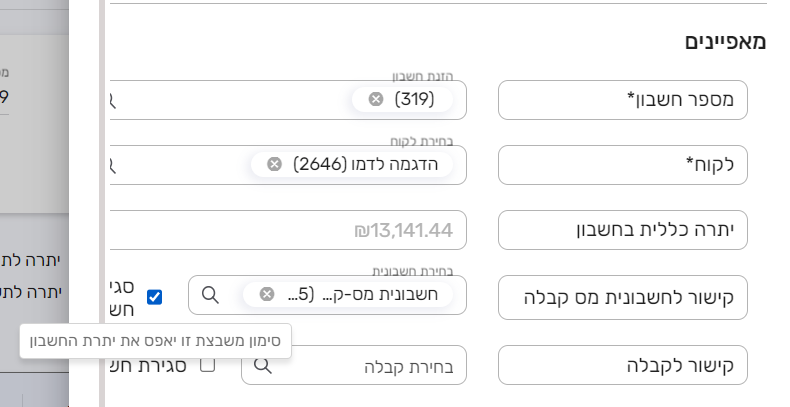This screenshot has width=790, height=407.
Task: Check the סגירת חש checkbox near receipt field
Action: tap(207, 365)
